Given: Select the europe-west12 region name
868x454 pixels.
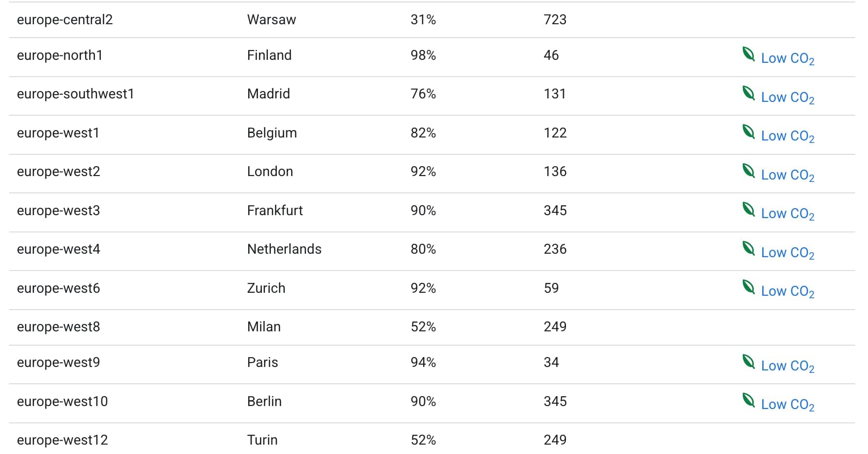Looking at the screenshot, I should click(62, 440).
